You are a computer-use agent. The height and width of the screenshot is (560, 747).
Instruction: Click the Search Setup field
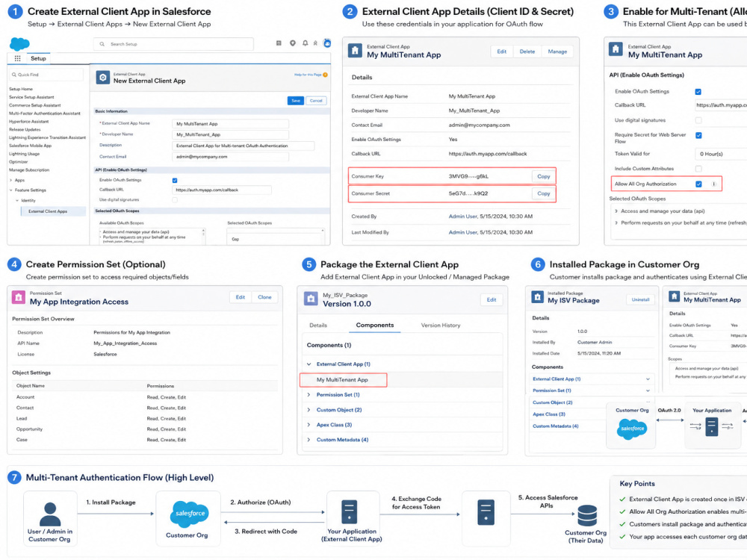173,44
